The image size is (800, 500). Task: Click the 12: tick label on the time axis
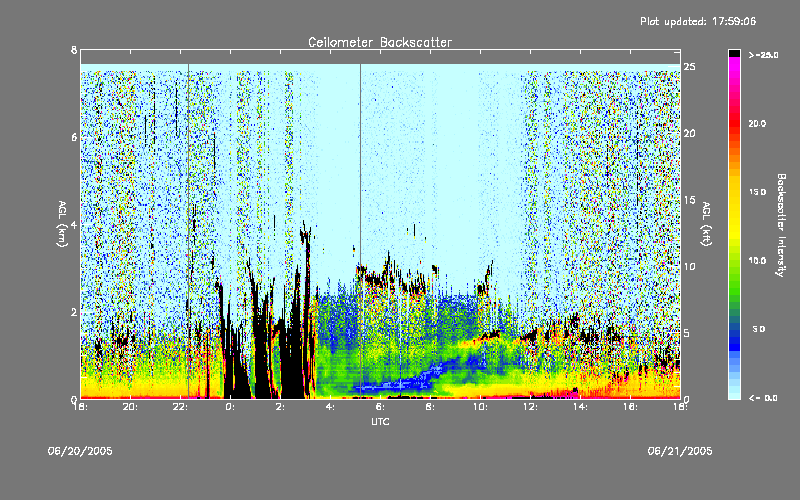tap(530, 407)
